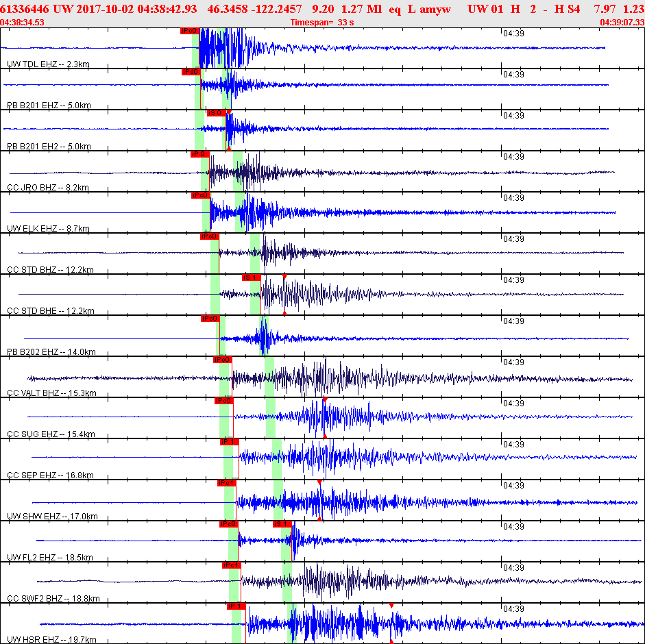Select the iP 0 pick flag on CC JRO

tap(200, 154)
